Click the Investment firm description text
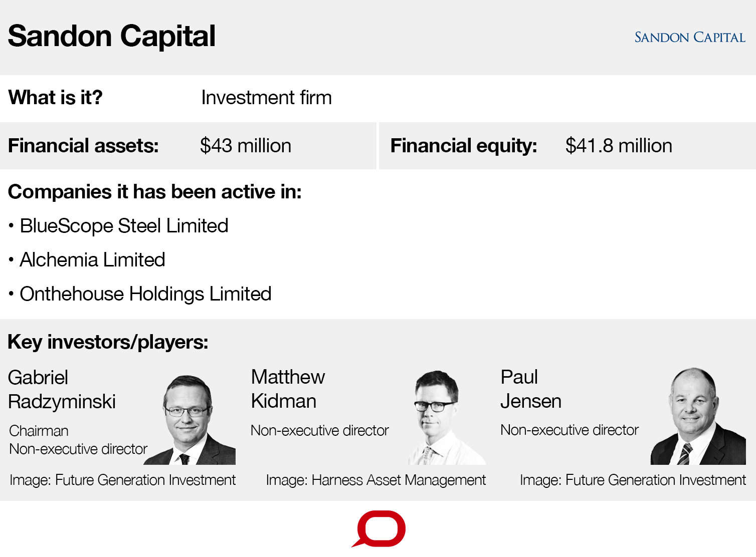The image size is (756, 557). [x=266, y=98]
